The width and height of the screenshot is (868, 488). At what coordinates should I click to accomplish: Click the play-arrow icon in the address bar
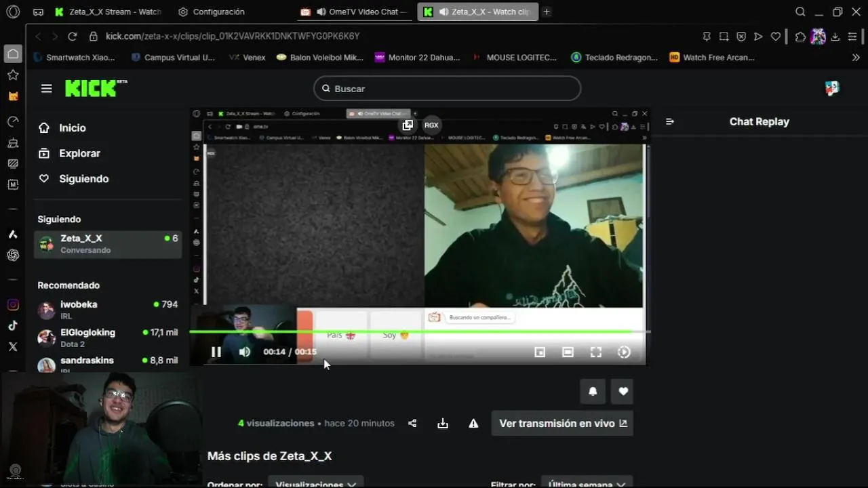pyautogui.click(x=758, y=37)
